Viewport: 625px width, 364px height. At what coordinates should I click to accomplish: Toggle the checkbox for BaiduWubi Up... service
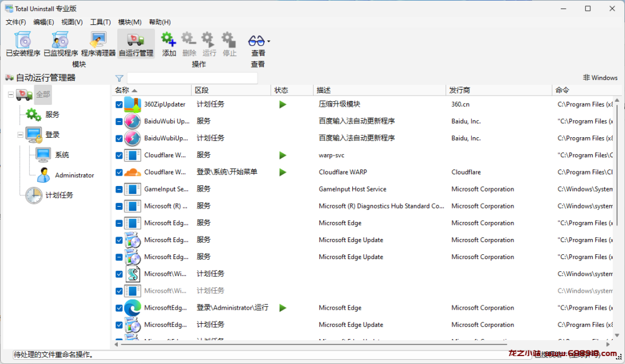[119, 121]
